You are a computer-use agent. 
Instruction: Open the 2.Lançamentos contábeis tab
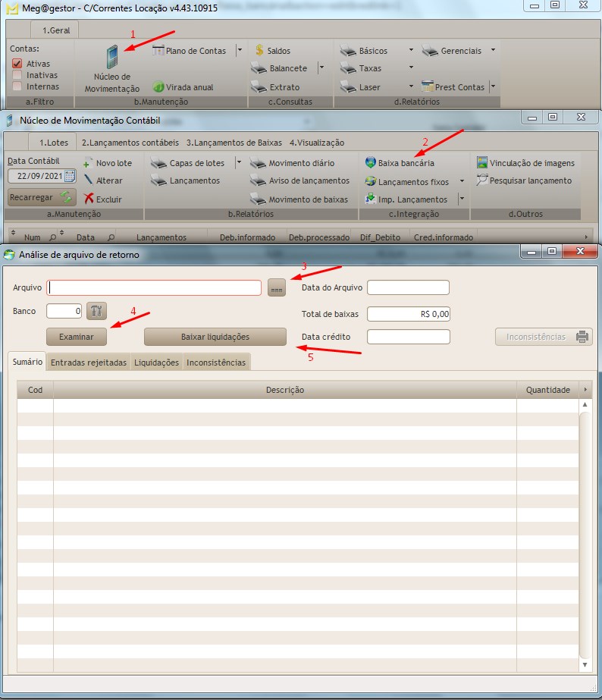[x=130, y=143]
